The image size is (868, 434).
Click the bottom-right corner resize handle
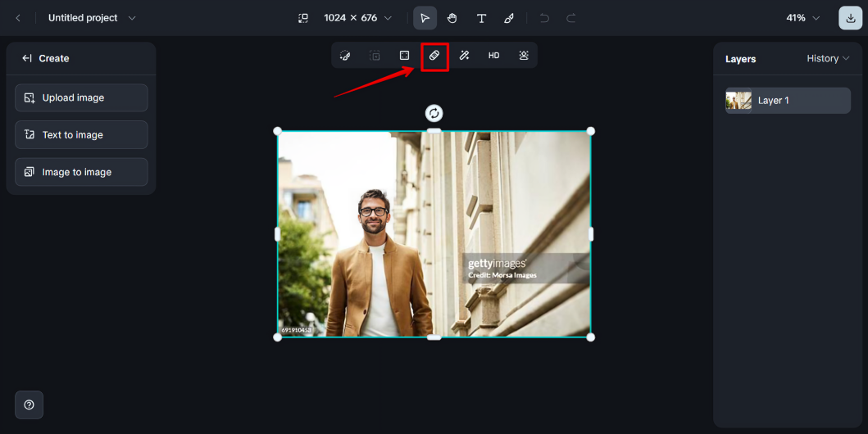pyautogui.click(x=591, y=337)
